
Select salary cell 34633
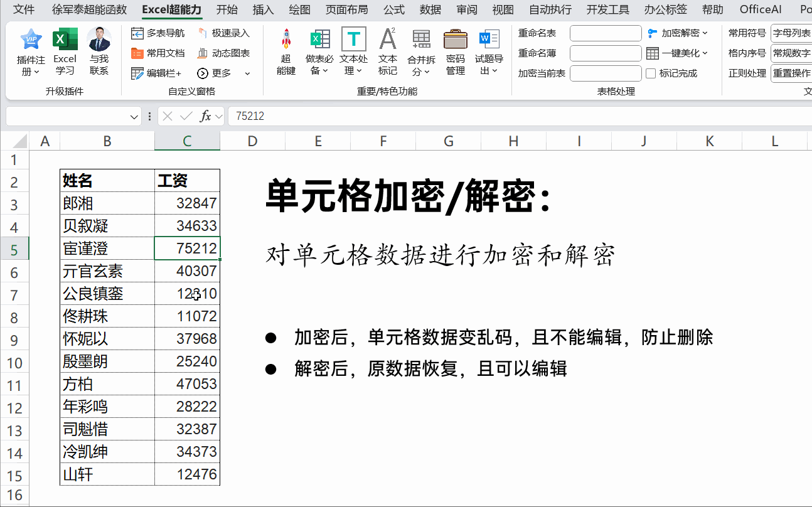(x=187, y=226)
